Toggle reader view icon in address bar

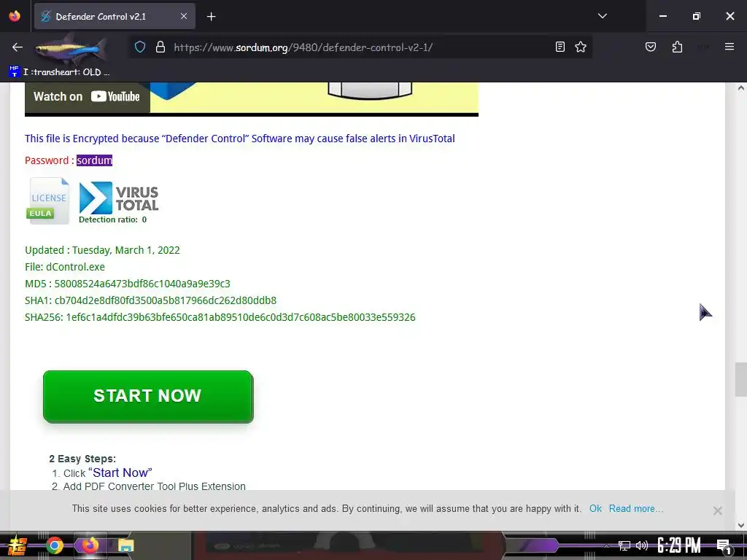pos(560,47)
